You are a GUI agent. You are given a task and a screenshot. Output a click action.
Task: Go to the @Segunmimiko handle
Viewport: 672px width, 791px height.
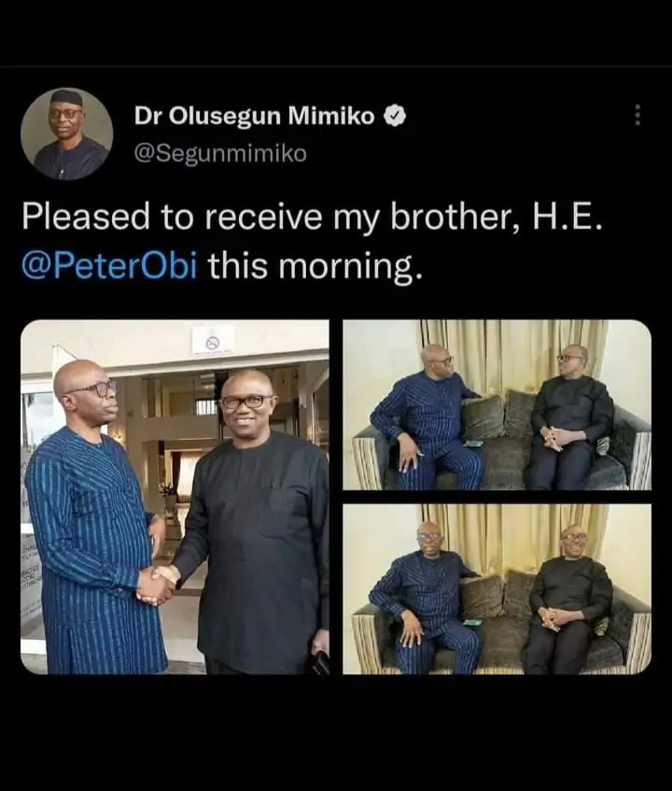click(x=220, y=154)
